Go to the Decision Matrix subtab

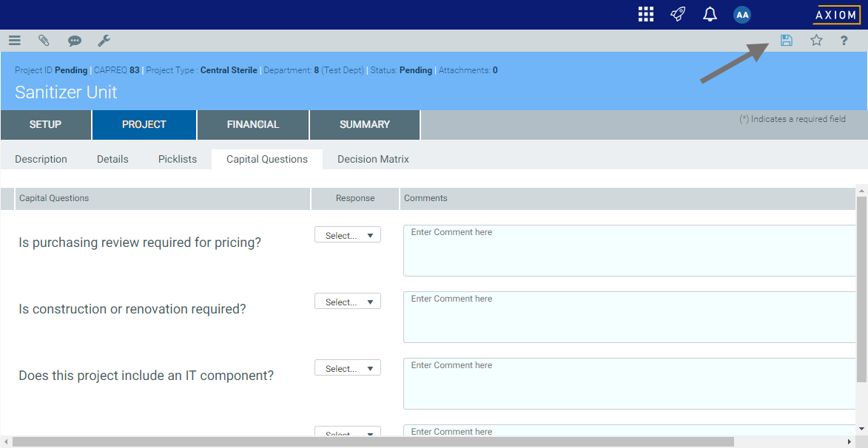coord(373,159)
